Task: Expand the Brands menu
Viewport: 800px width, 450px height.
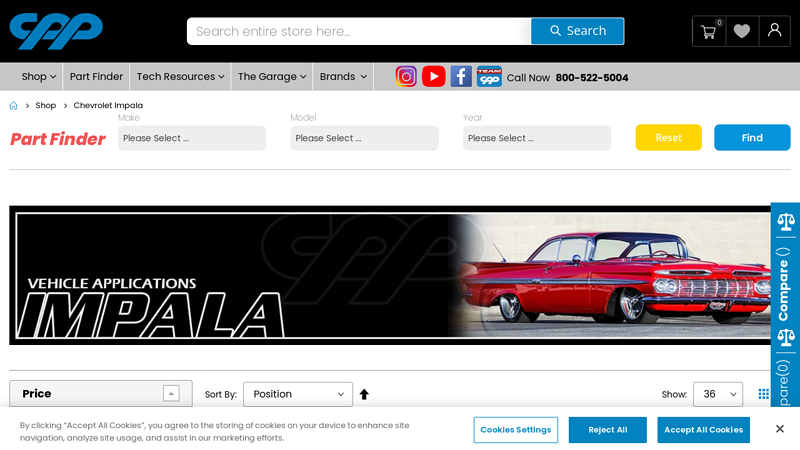Action: (343, 77)
